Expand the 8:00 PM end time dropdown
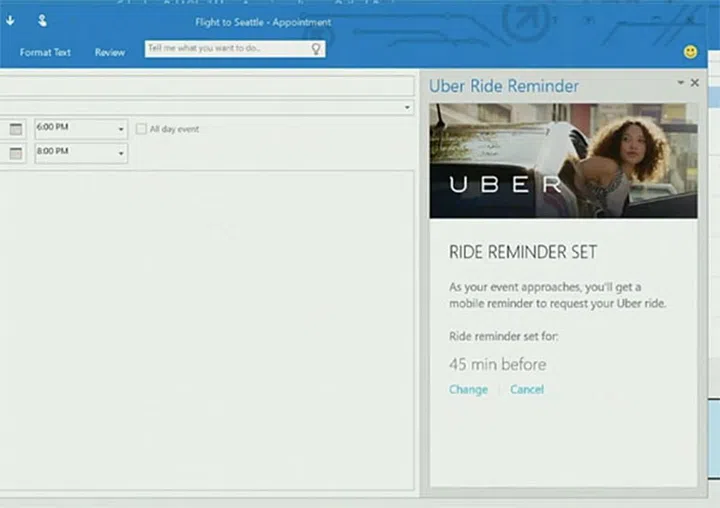The width and height of the screenshot is (720, 508). [121, 153]
